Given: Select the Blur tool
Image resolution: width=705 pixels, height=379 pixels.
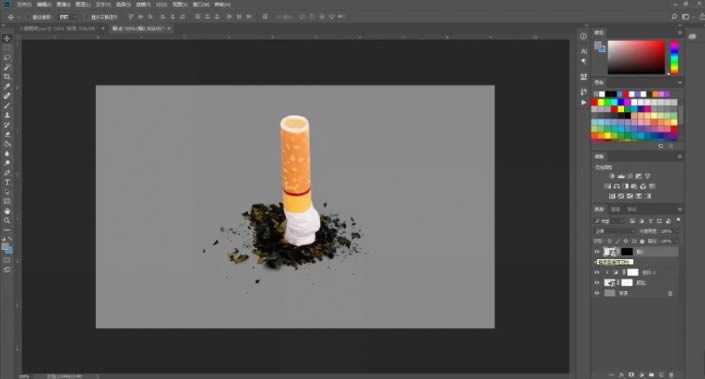Looking at the screenshot, I should tap(7, 153).
